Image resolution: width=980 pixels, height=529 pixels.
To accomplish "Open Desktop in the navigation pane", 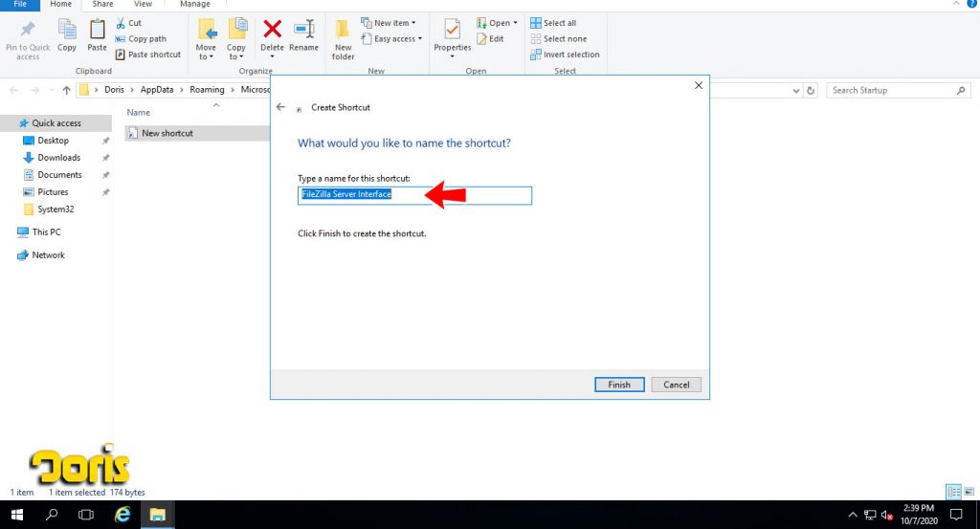I will (x=54, y=141).
